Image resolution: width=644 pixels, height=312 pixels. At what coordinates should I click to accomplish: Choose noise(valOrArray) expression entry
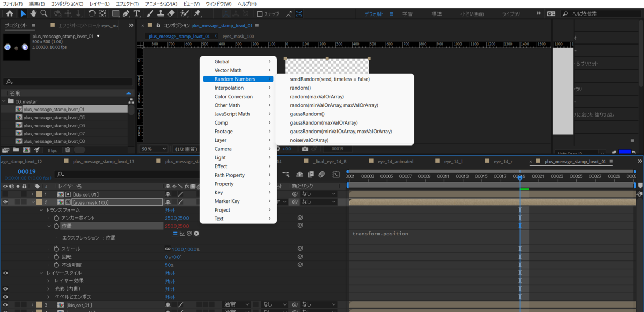click(x=309, y=140)
